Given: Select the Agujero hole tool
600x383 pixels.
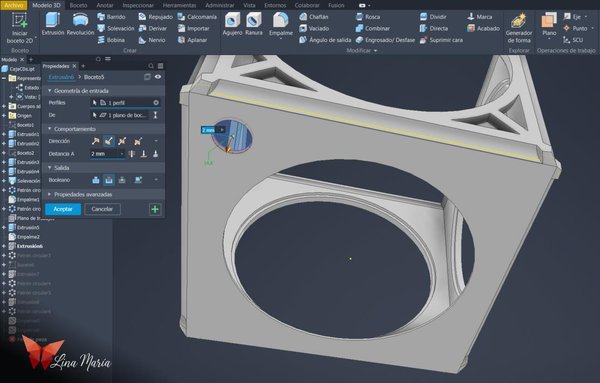Looking at the screenshot, I should pos(232,24).
